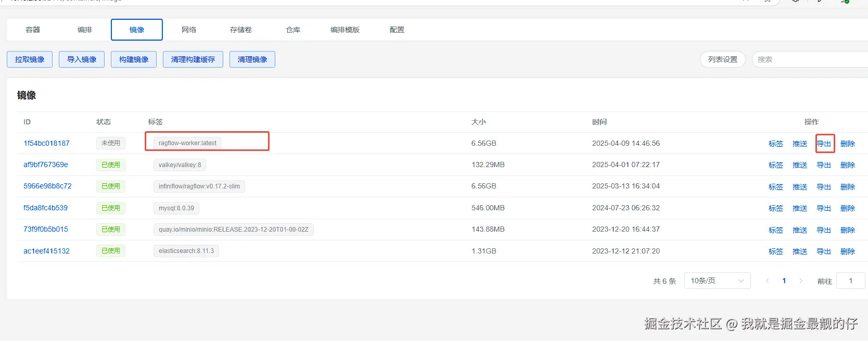
Task: Open the 网络 tab
Action: pyautogui.click(x=189, y=30)
